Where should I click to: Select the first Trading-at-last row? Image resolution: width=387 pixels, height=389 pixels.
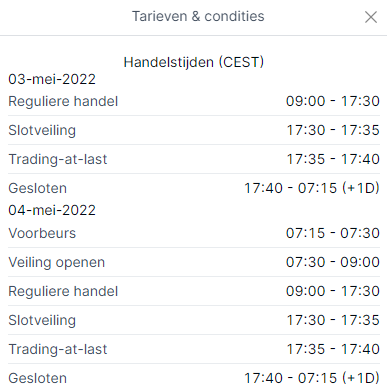[x=194, y=159]
